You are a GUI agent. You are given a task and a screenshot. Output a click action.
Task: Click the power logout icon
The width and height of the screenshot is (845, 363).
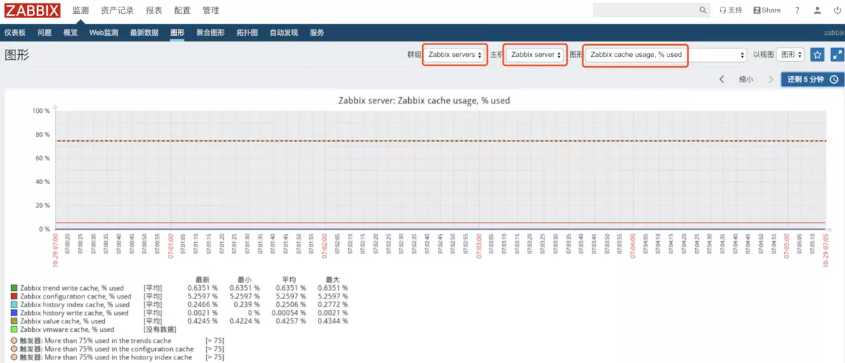tap(837, 10)
